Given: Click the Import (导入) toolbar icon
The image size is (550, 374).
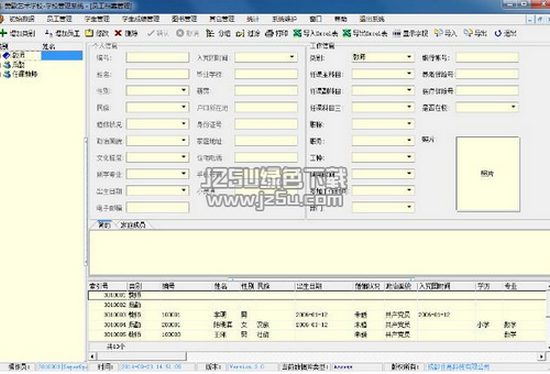Looking at the screenshot, I should (438, 33).
